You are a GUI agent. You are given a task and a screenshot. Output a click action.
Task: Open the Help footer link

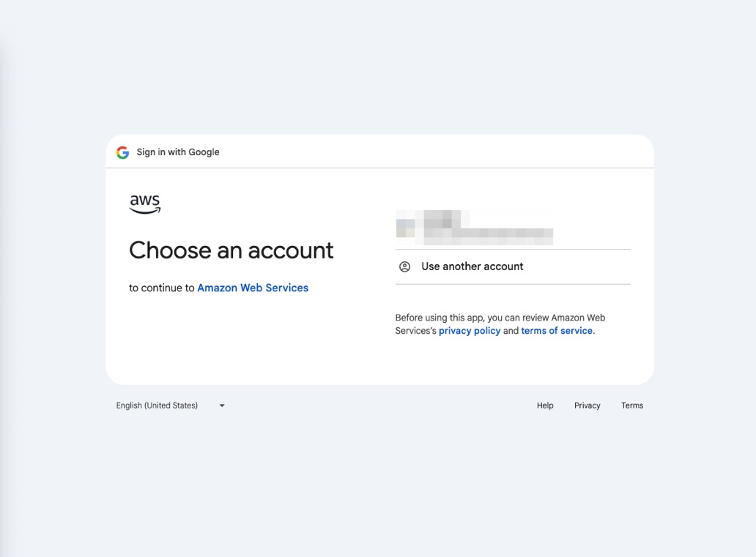tap(545, 405)
